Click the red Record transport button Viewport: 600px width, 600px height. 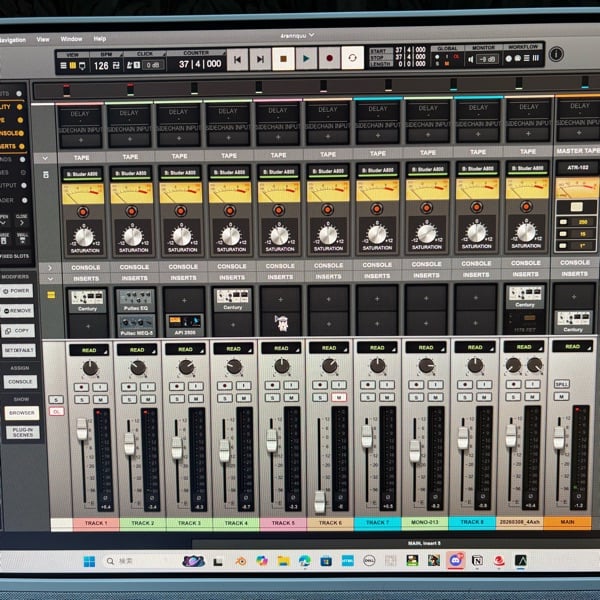point(329,60)
